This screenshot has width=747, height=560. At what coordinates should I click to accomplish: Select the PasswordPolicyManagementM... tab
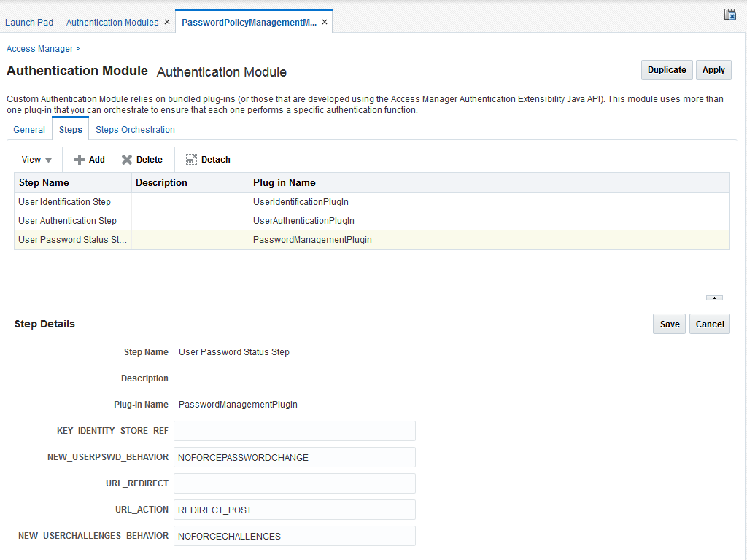point(249,23)
